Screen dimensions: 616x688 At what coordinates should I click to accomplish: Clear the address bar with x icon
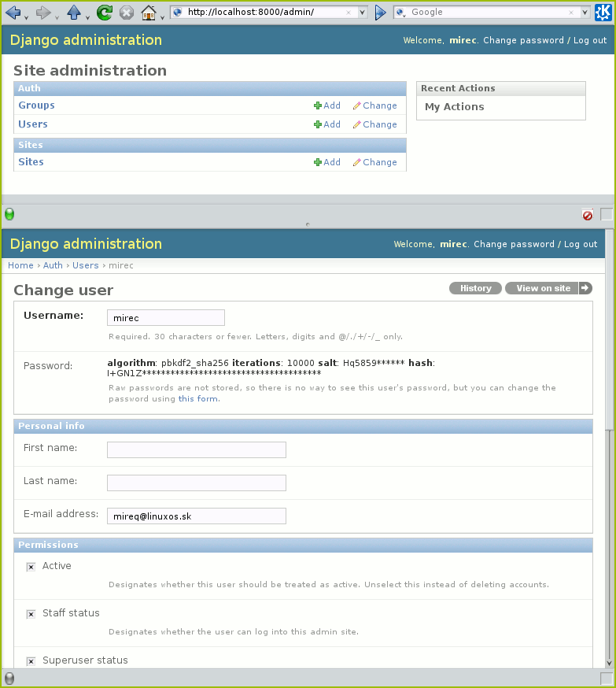(x=349, y=13)
